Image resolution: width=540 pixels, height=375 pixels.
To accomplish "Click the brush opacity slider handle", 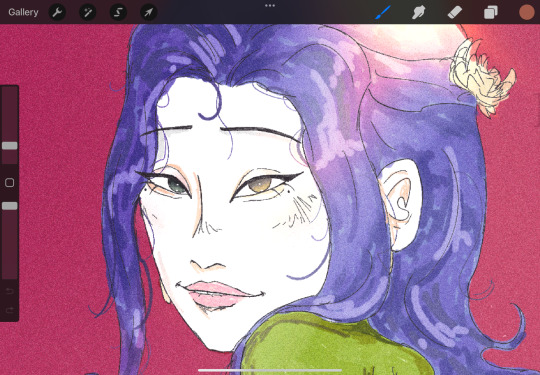I will [x=10, y=206].
